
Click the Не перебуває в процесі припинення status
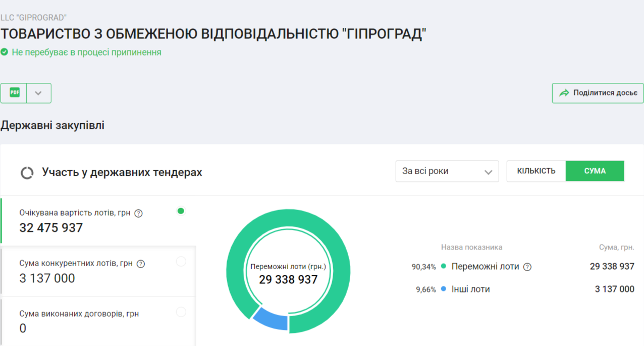pos(86,52)
